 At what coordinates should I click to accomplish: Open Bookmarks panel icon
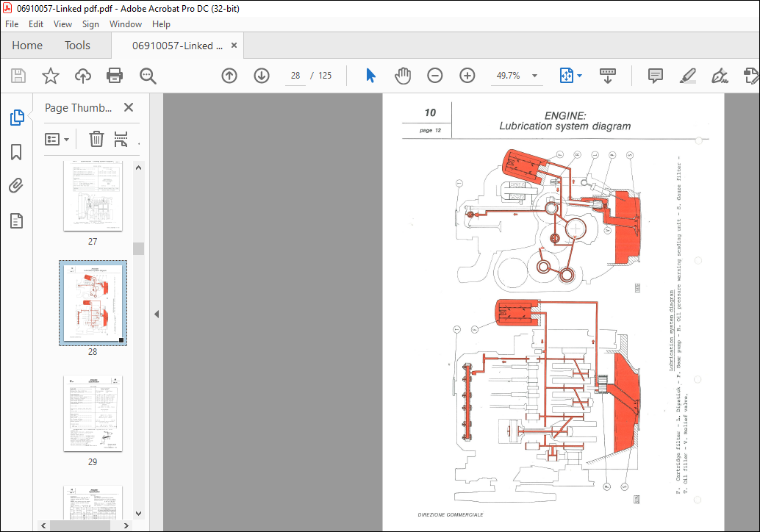tap(16, 151)
